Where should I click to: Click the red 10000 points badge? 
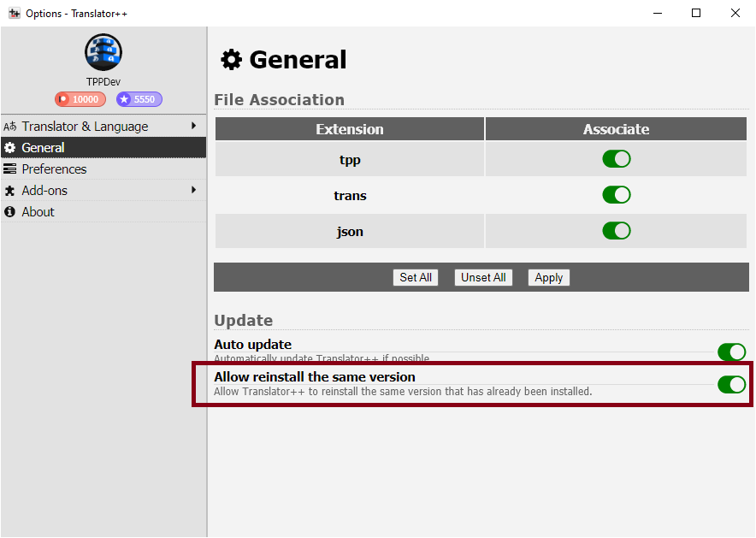click(x=80, y=99)
